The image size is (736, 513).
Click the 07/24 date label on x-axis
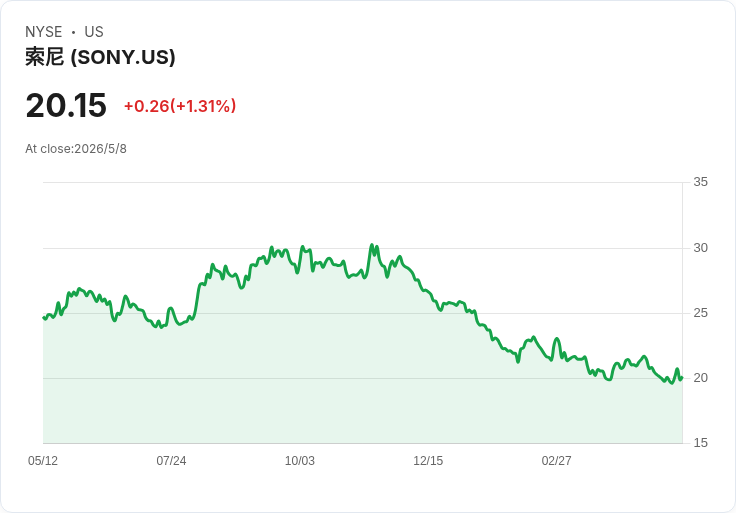171,461
